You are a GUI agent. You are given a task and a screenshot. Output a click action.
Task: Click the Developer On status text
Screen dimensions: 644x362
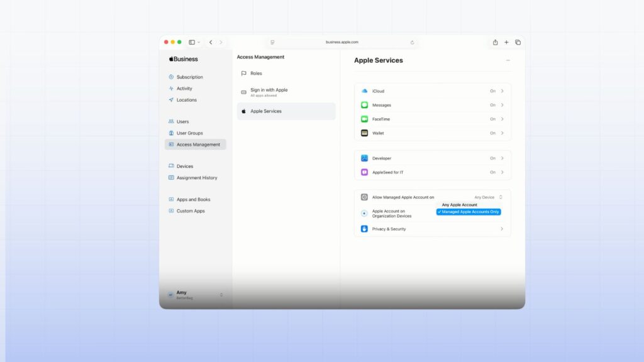[492, 158]
